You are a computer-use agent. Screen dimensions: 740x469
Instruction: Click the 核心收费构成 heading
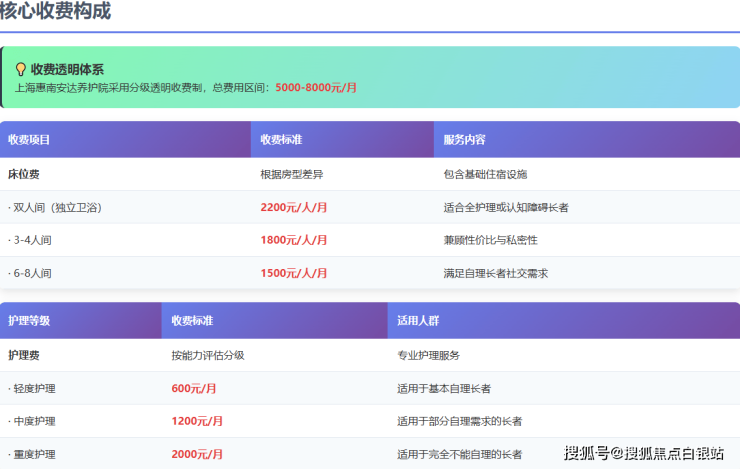[x=56, y=12]
